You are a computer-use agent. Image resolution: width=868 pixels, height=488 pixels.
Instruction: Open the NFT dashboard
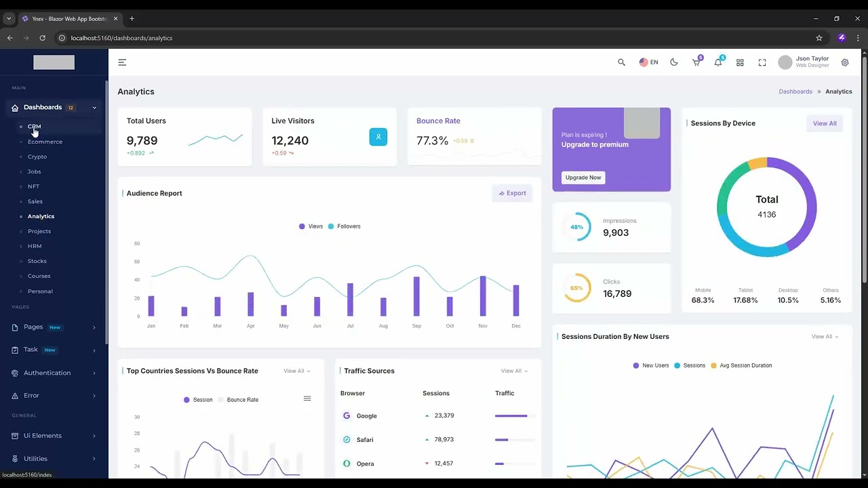coord(33,186)
